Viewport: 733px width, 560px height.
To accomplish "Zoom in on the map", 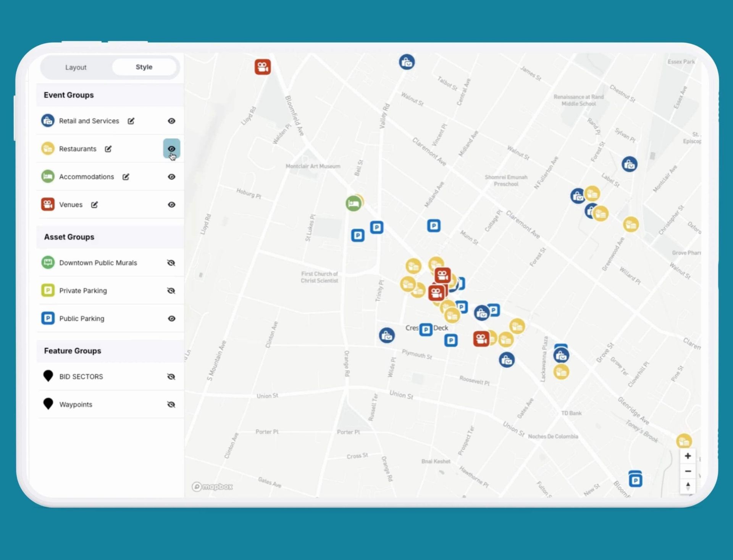I will (x=688, y=456).
